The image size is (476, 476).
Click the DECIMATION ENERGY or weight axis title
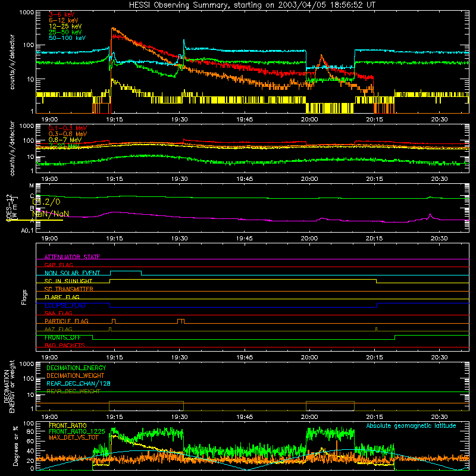pyautogui.click(x=9, y=386)
